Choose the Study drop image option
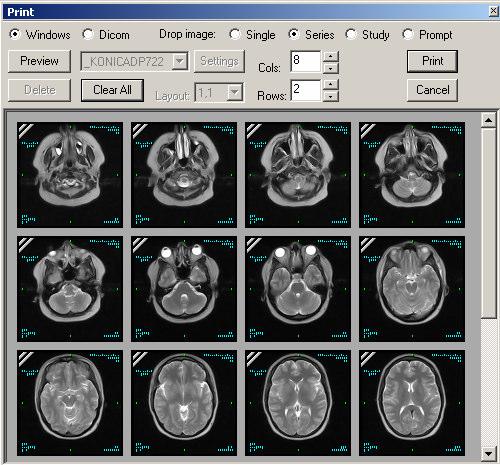This screenshot has height=465, width=500. pyautogui.click(x=351, y=34)
